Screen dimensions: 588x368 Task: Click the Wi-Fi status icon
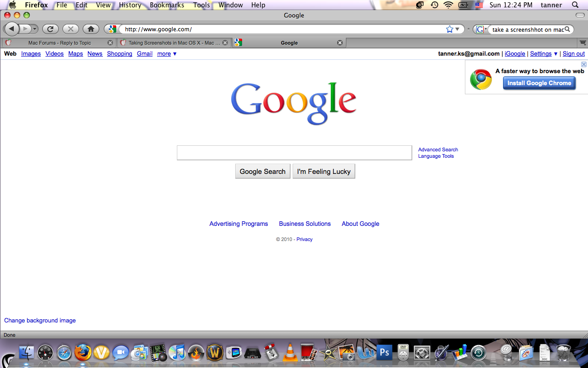point(448,5)
